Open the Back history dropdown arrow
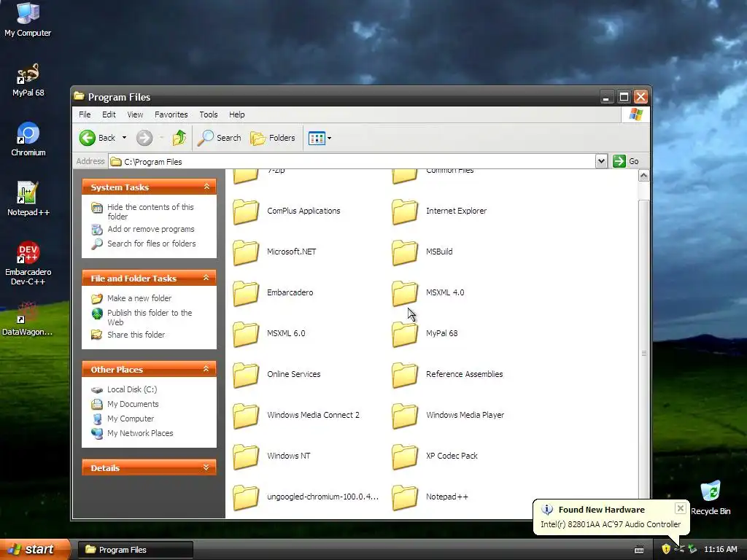 pyautogui.click(x=124, y=138)
